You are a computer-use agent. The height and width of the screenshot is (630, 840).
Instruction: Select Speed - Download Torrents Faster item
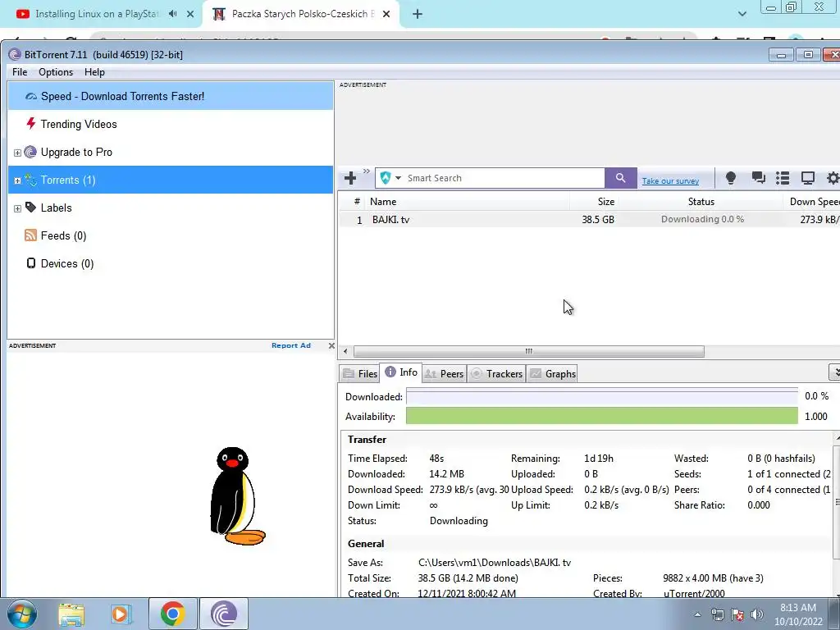(171, 97)
